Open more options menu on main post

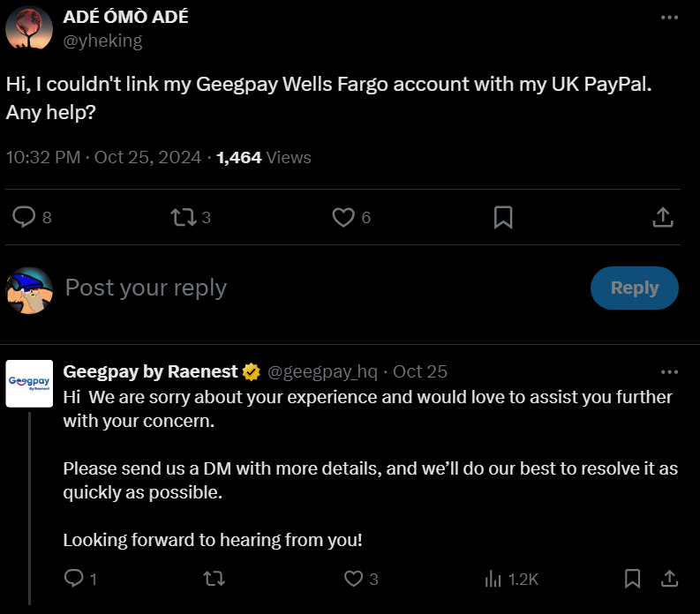[x=670, y=18]
